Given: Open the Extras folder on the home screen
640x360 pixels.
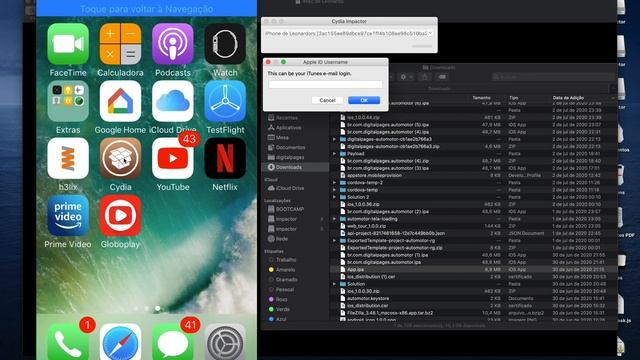Looking at the screenshot, I should pos(68,101).
